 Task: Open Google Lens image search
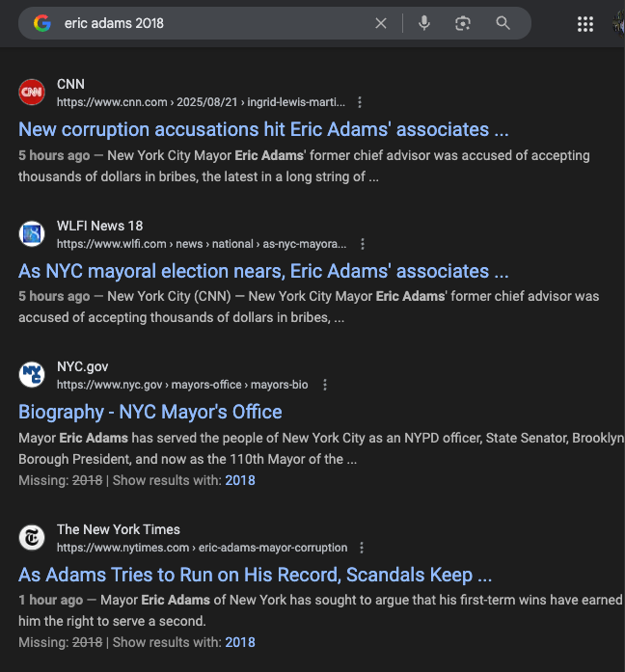coord(463,23)
